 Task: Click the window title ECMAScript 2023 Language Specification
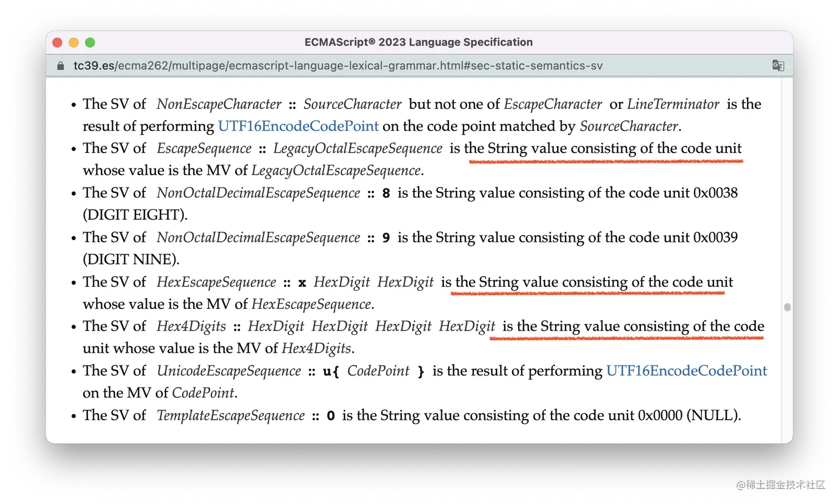pos(418,42)
